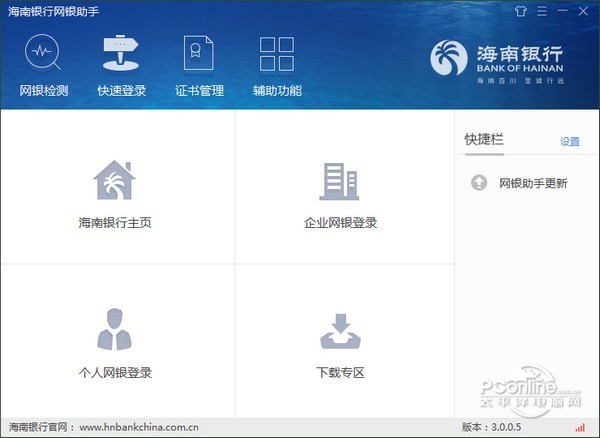
Task: Click the 下载专区 label
Action: (x=340, y=372)
